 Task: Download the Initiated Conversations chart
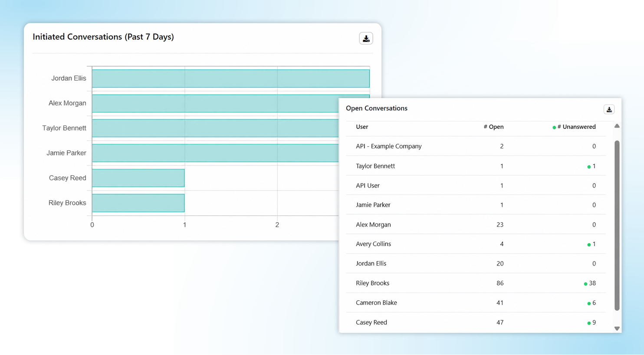point(366,39)
